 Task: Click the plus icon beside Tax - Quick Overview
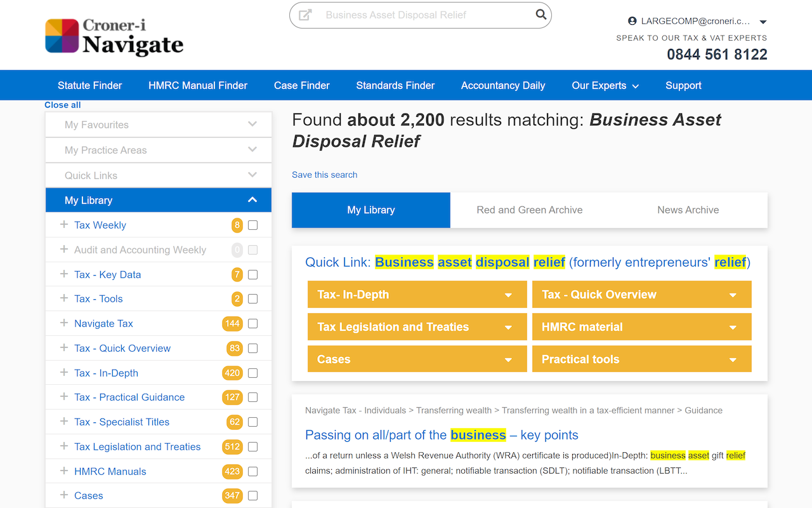tap(63, 348)
